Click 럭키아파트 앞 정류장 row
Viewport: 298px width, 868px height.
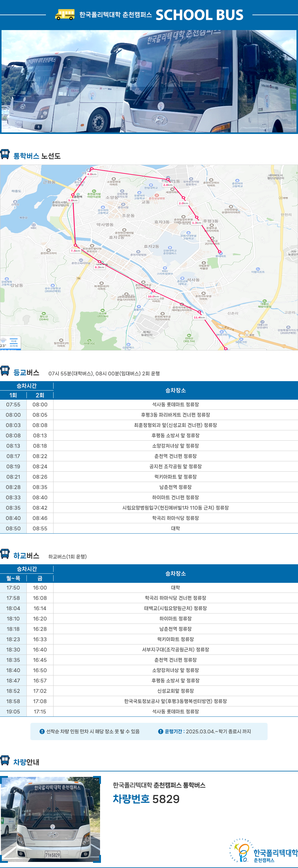pyautogui.click(x=175, y=477)
